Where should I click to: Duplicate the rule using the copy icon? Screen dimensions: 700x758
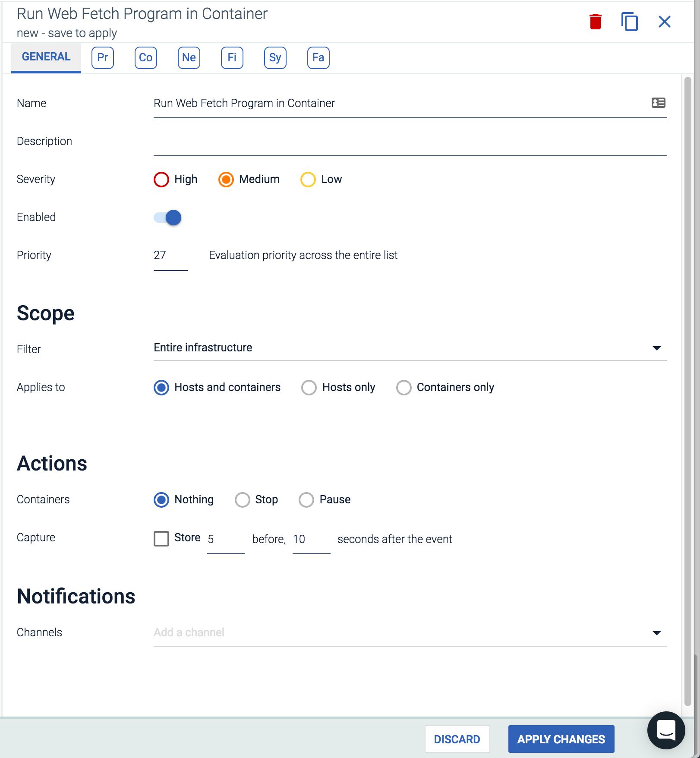(630, 22)
